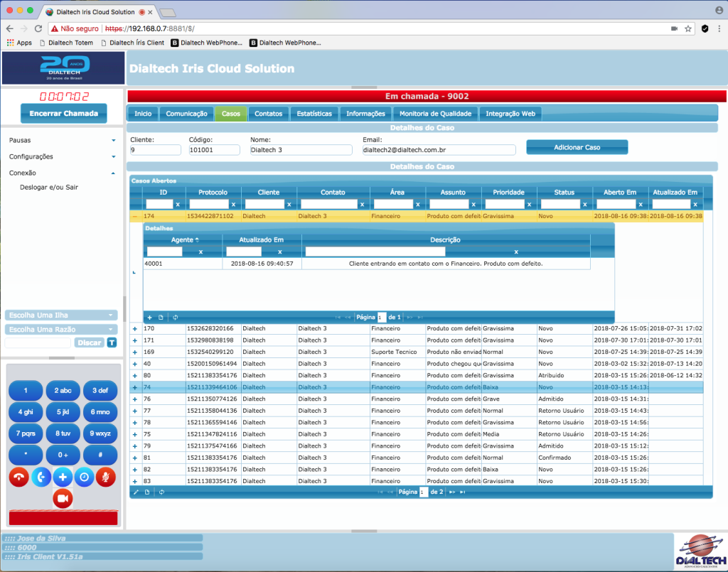Collapse case 174 details row
728x572 pixels.
[135, 216]
